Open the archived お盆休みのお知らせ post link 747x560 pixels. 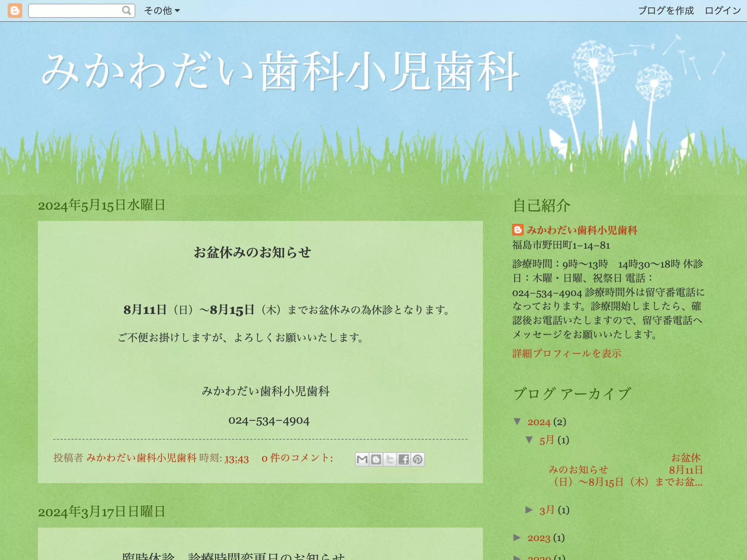(626, 470)
